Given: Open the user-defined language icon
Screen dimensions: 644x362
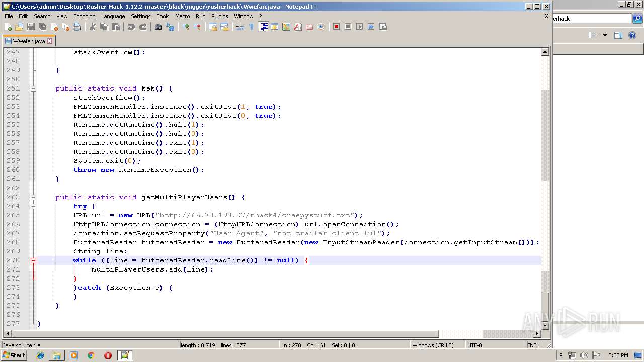Looking at the screenshot, I should click(275, 27).
